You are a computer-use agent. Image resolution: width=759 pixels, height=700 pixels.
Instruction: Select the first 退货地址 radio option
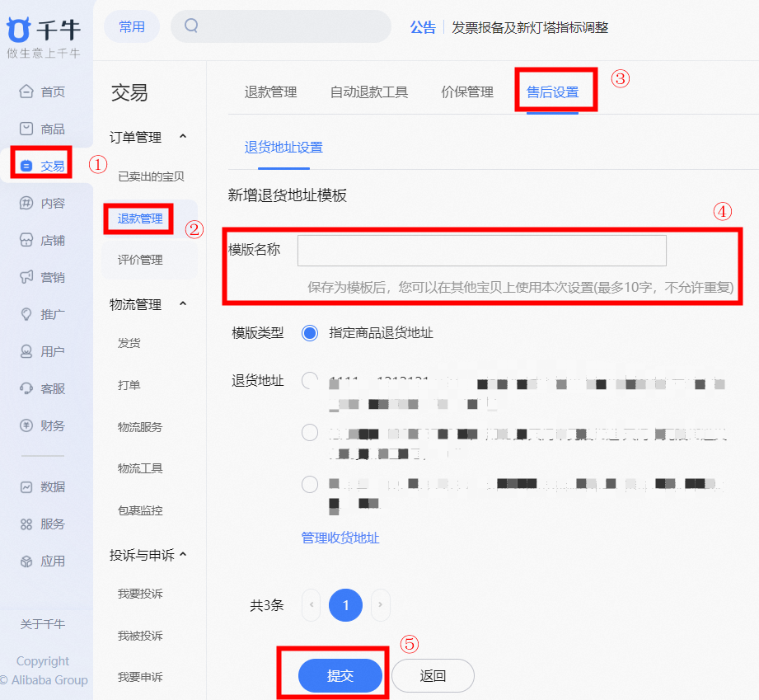[x=310, y=381]
